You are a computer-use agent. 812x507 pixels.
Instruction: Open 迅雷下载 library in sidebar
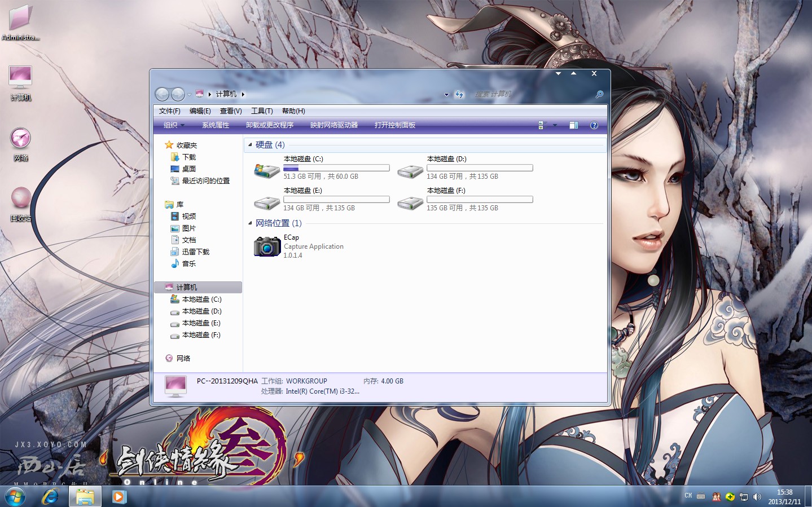[x=190, y=252]
